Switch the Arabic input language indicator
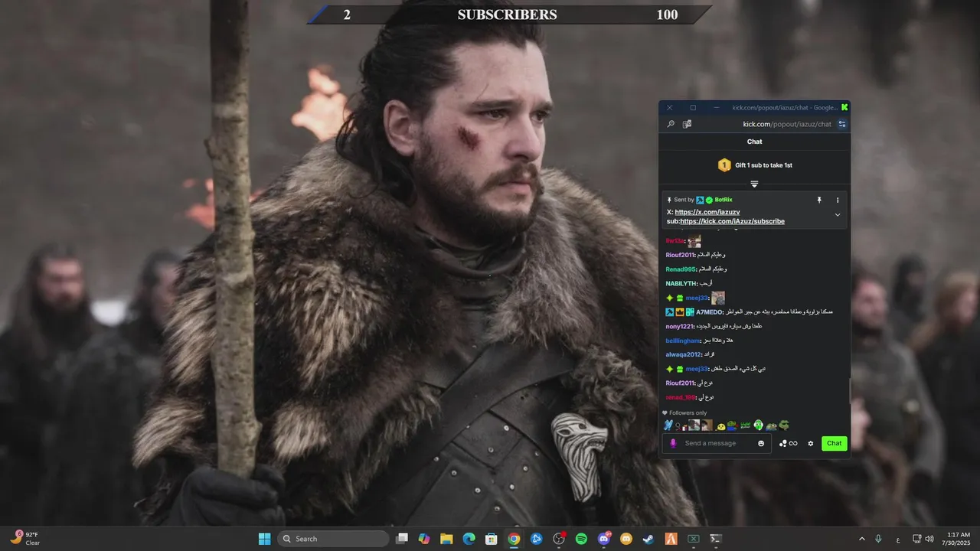980x551 pixels. pos(898,540)
